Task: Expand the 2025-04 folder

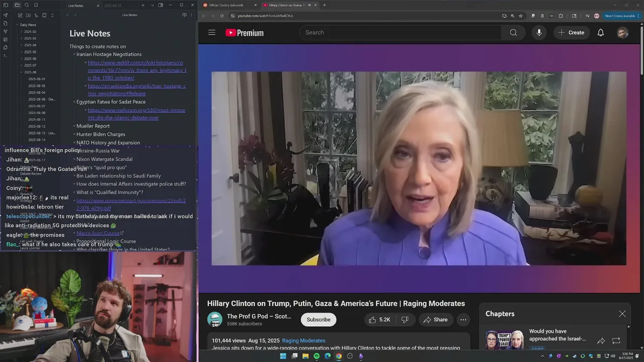Action: (30, 45)
